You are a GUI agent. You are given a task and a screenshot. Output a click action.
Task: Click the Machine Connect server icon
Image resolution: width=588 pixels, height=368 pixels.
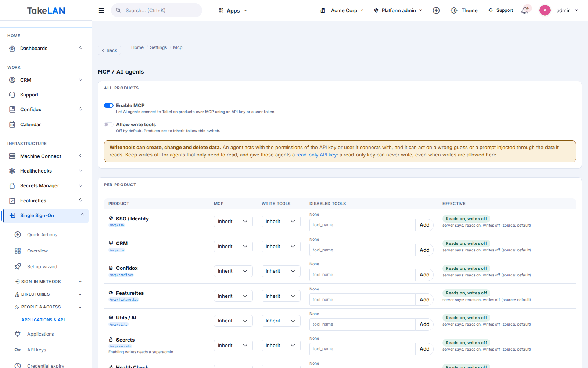point(12,156)
